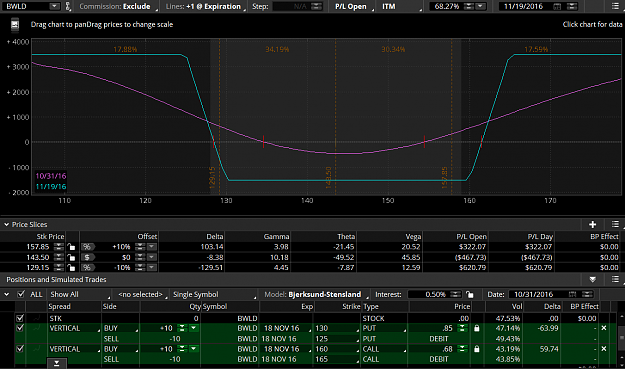The image size is (625, 369).
Task: Open the Model: Bjerksund-Stensland menu
Action: tap(316, 294)
